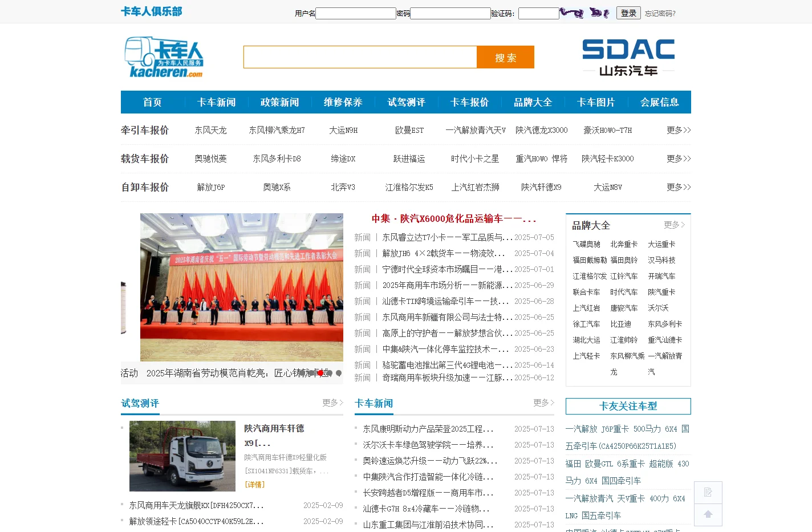Open 品牌大全 navigation tab

click(533, 102)
